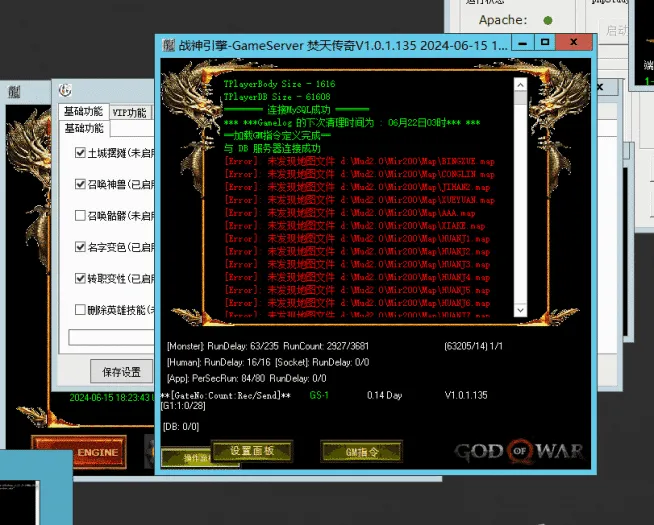
Task: Click the back-left window's title icon
Action: pyautogui.click(x=14, y=92)
